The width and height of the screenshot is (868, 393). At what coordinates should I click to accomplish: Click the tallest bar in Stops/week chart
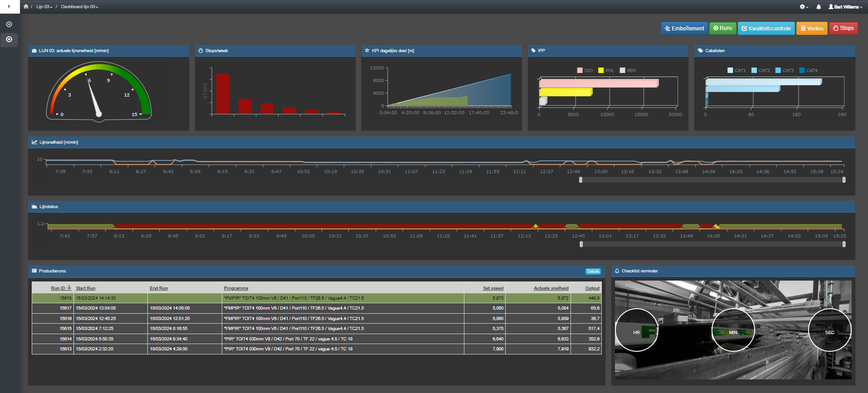coord(223,94)
